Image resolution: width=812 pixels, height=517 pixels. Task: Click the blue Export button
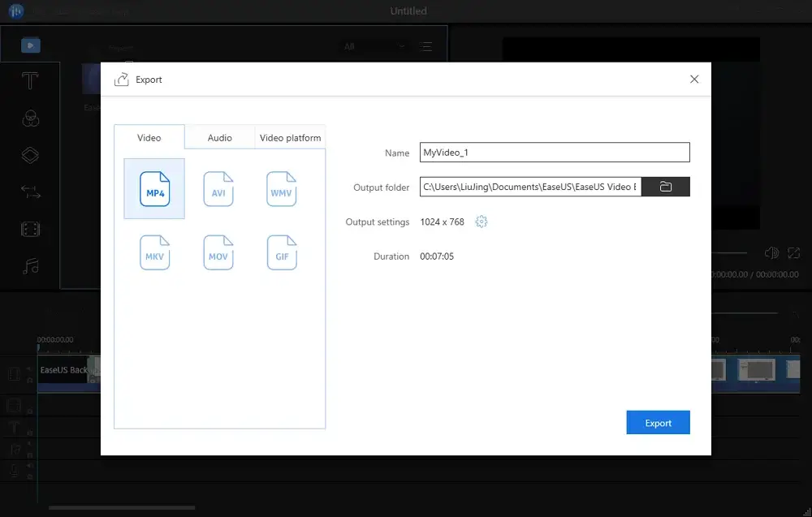coord(658,422)
